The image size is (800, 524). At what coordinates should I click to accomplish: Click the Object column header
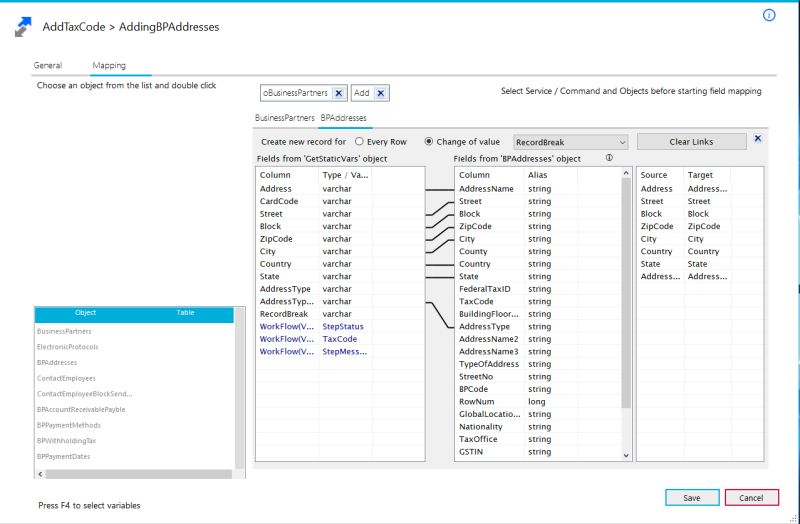(x=85, y=312)
